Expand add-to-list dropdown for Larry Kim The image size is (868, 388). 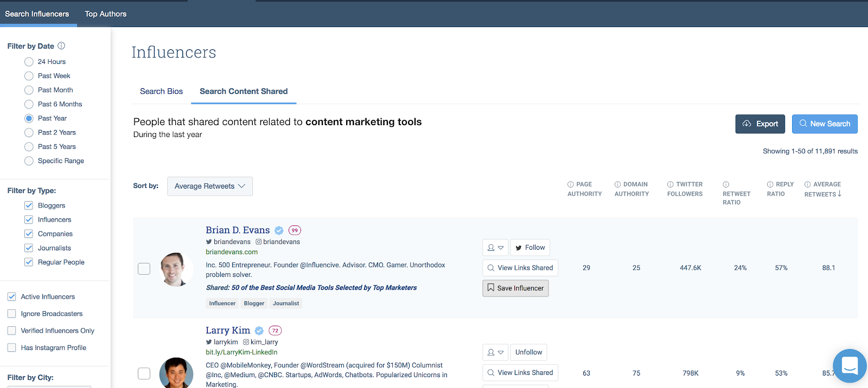pyautogui.click(x=495, y=352)
